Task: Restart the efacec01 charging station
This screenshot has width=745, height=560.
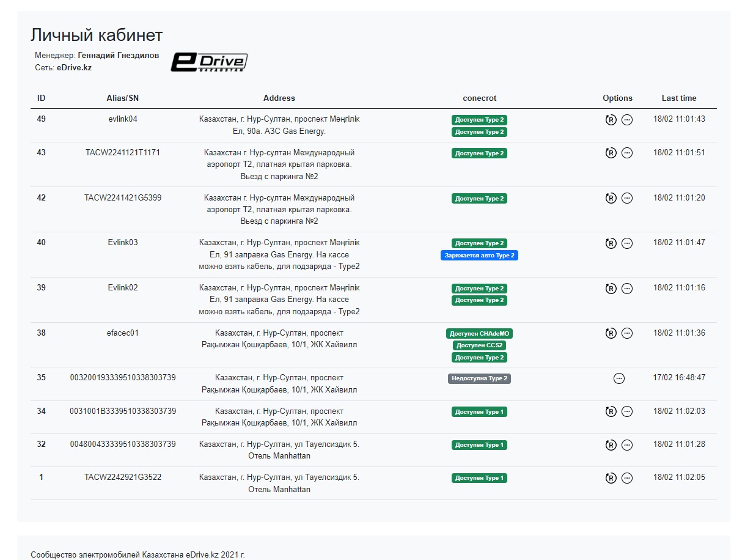Action: coord(611,333)
